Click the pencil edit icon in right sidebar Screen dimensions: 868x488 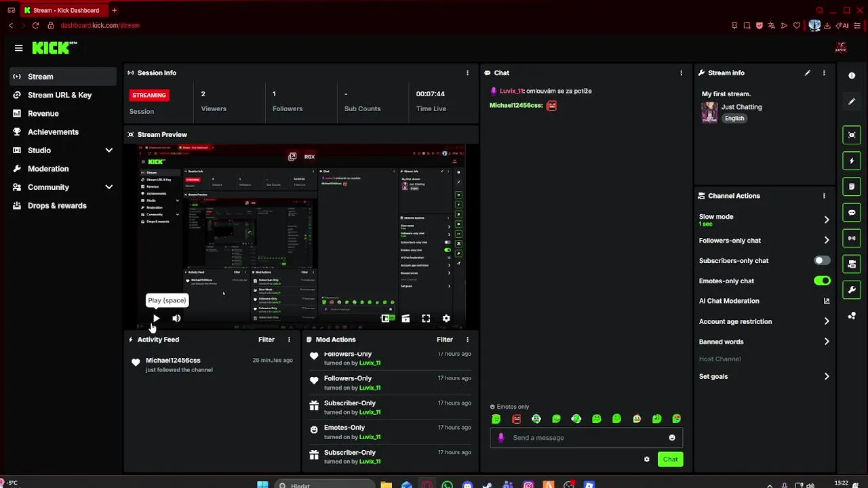(852, 102)
